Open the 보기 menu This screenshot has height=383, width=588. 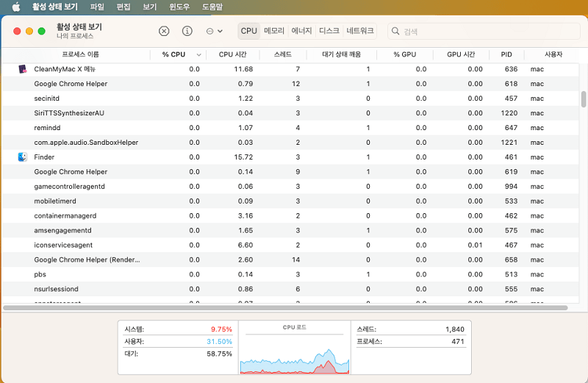150,7
